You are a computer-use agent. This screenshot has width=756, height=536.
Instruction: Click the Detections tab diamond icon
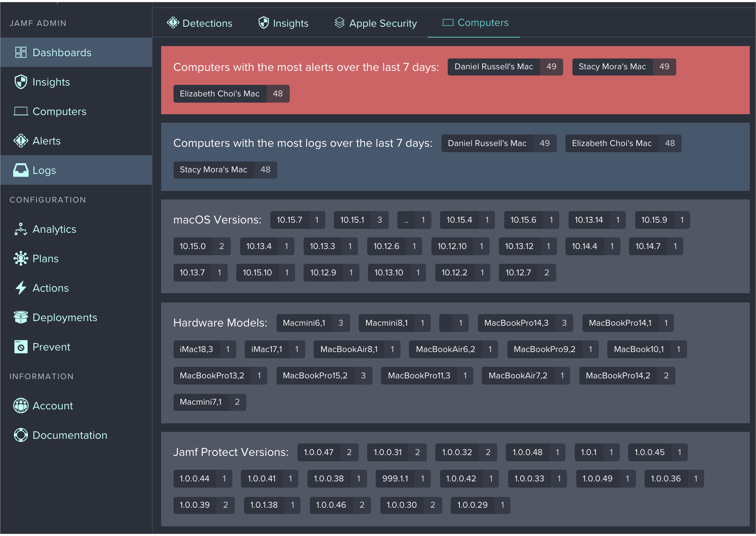pyautogui.click(x=173, y=23)
